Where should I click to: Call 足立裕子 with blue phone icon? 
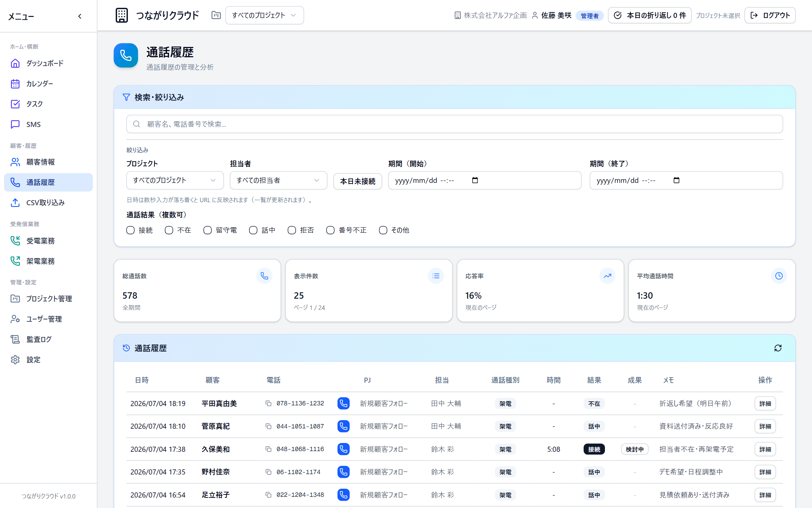(343, 495)
